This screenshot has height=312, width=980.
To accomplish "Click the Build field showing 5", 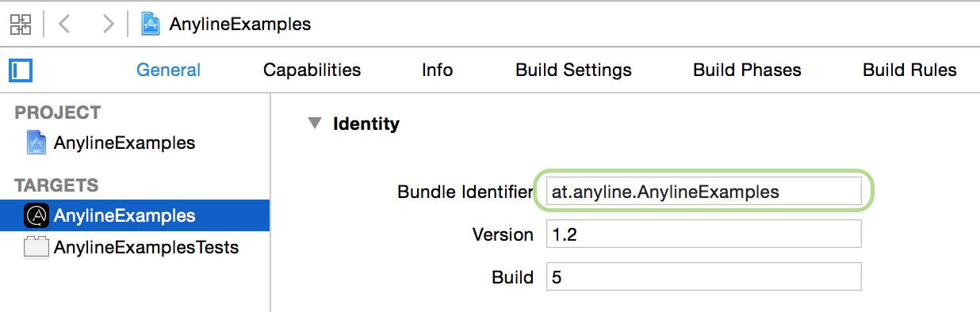I will 703,277.
